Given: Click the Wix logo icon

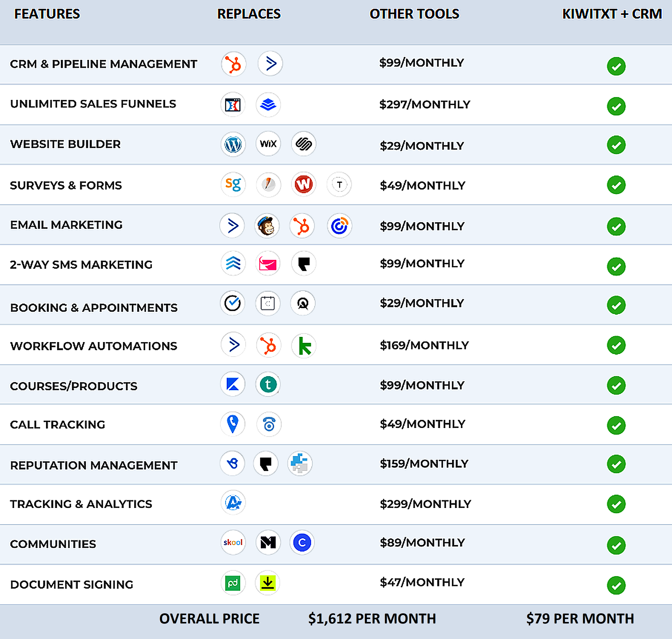Looking at the screenshot, I should [x=268, y=144].
